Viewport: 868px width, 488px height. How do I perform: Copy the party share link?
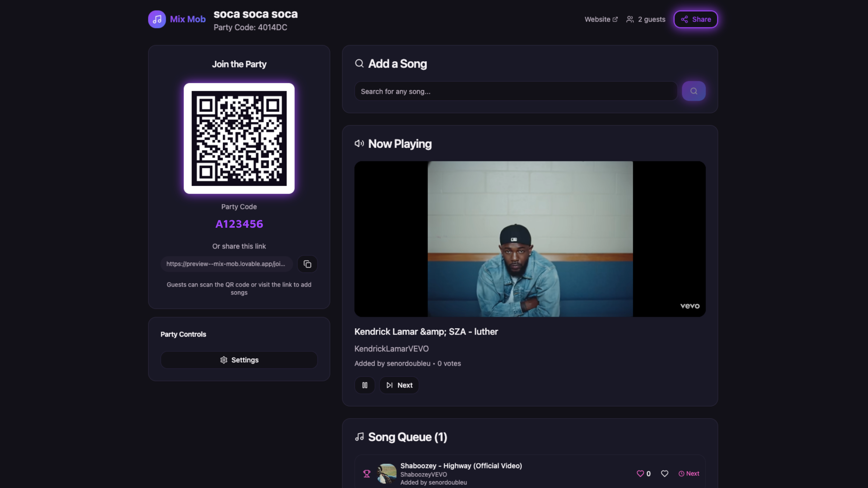(x=307, y=264)
